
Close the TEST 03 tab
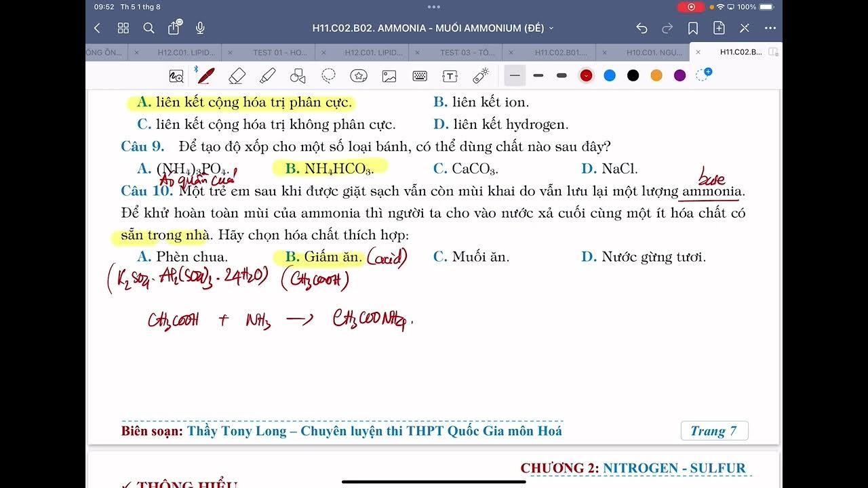coord(417,52)
